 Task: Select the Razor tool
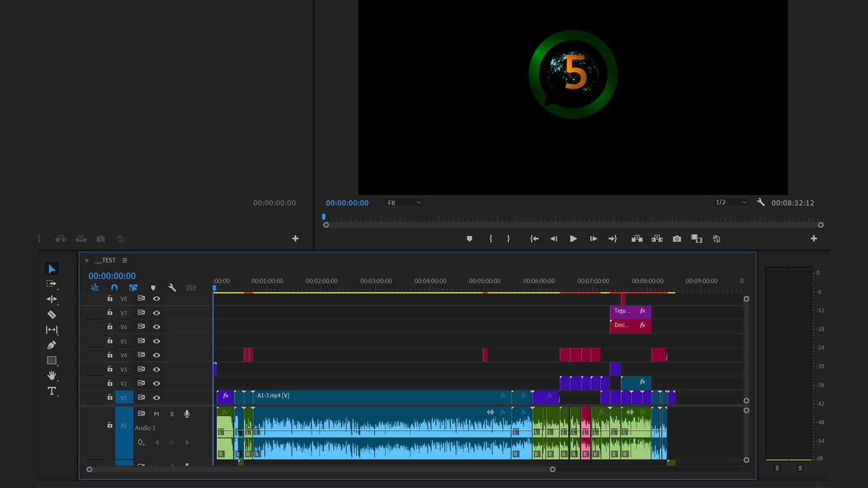point(52,314)
